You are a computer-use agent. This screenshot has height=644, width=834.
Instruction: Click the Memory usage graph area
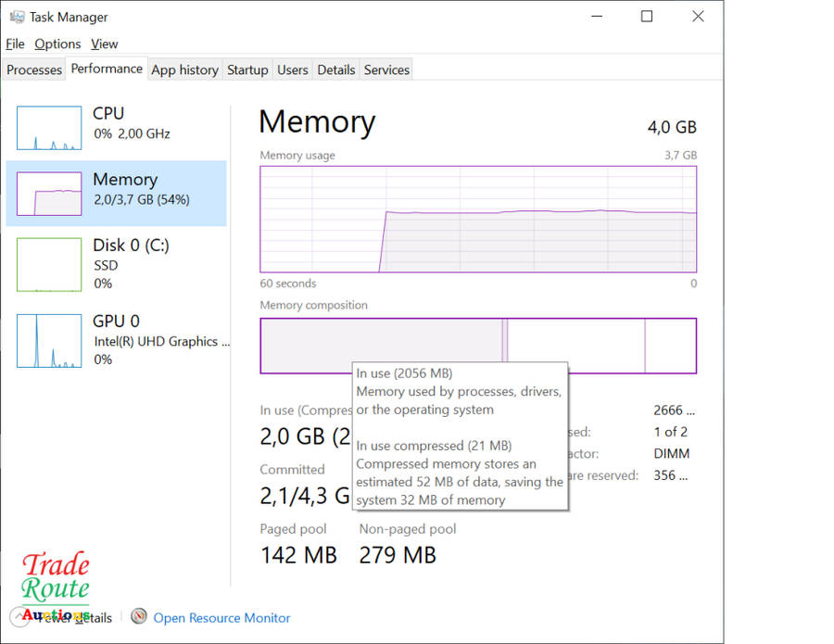point(478,219)
